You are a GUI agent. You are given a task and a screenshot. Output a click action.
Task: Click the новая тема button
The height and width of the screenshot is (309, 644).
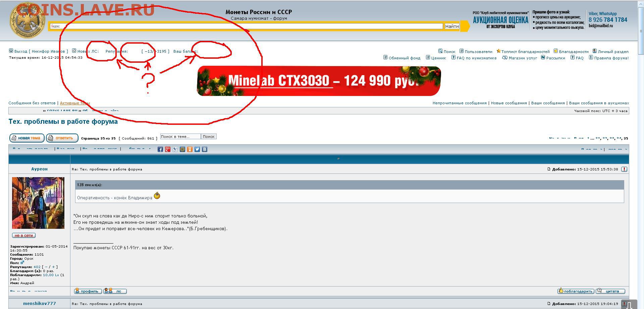tap(27, 138)
